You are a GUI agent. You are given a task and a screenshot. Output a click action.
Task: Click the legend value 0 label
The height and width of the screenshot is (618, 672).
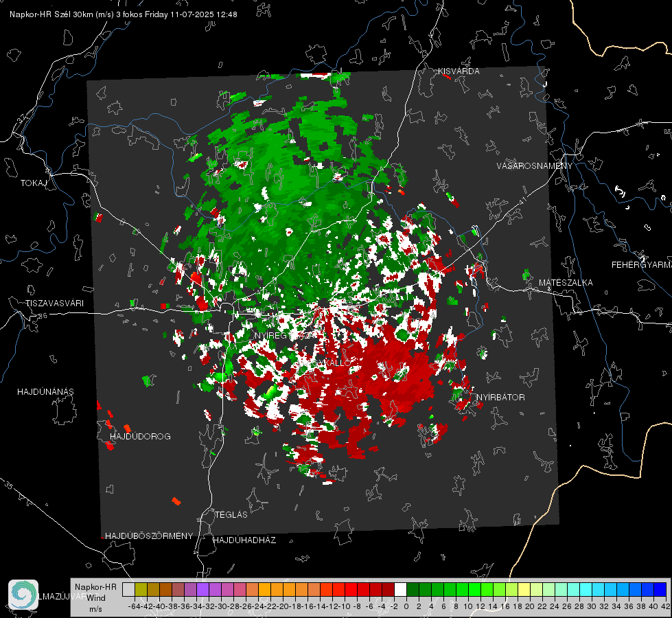click(x=406, y=606)
